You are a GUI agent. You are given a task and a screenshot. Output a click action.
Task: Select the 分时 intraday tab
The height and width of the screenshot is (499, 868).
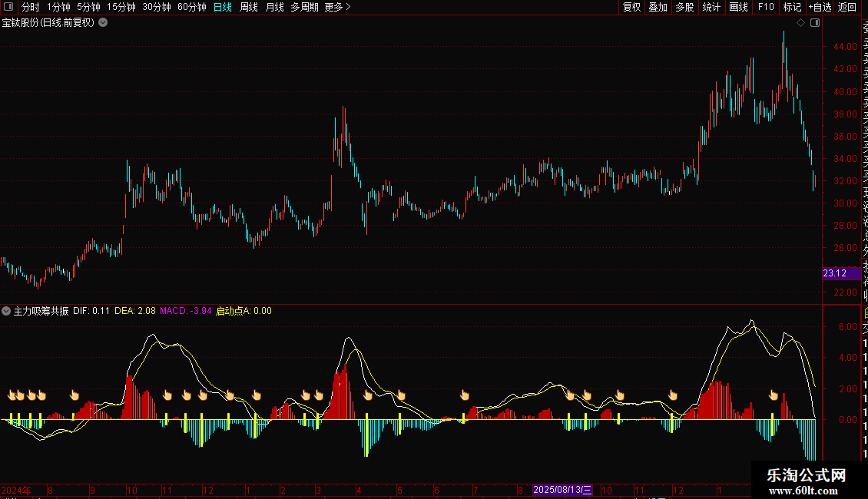pyautogui.click(x=30, y=7)
